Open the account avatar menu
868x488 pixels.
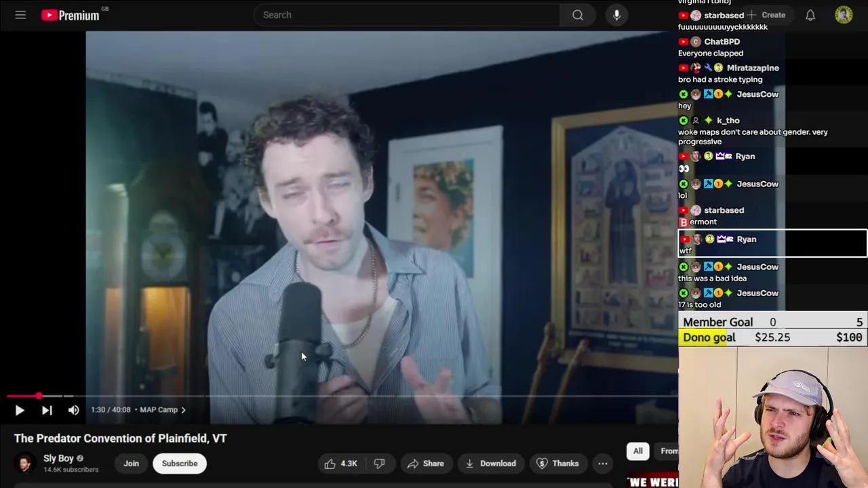[844, 15]
